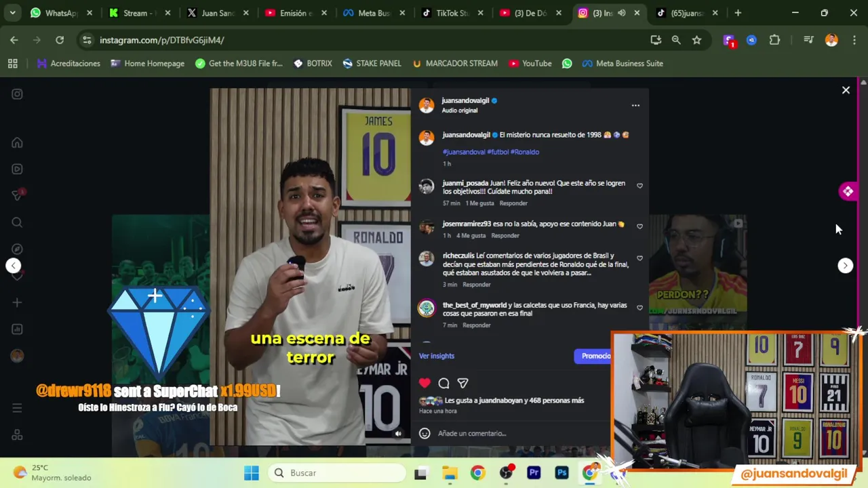Click the instagram.com address bar URL

pos(161,40)
